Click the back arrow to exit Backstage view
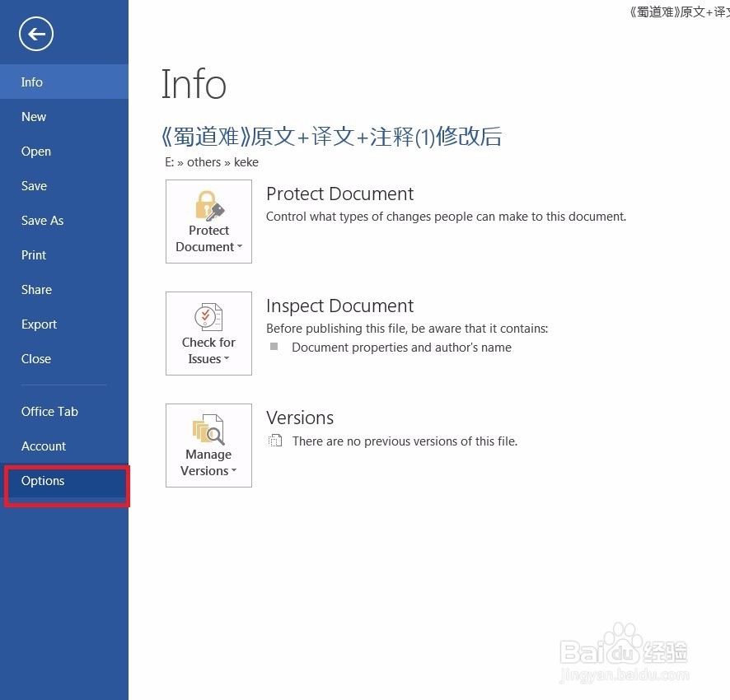 coord(35,34)
